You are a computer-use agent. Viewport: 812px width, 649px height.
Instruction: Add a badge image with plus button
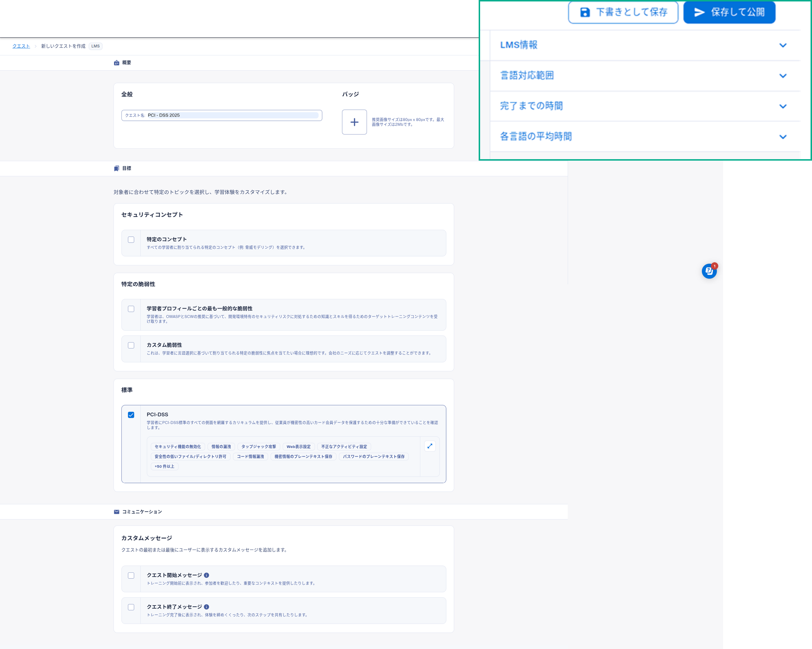[354, 122]
